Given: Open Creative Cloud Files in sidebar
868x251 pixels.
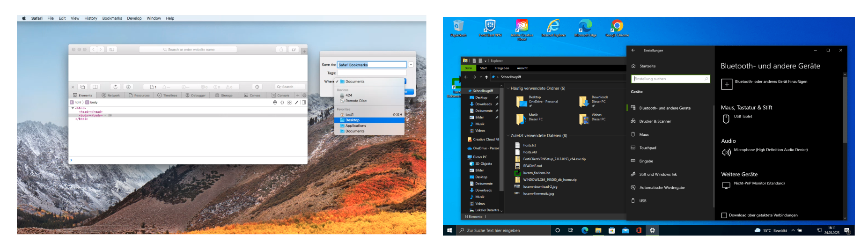Looking at the screenshot, I should point(483,140).
